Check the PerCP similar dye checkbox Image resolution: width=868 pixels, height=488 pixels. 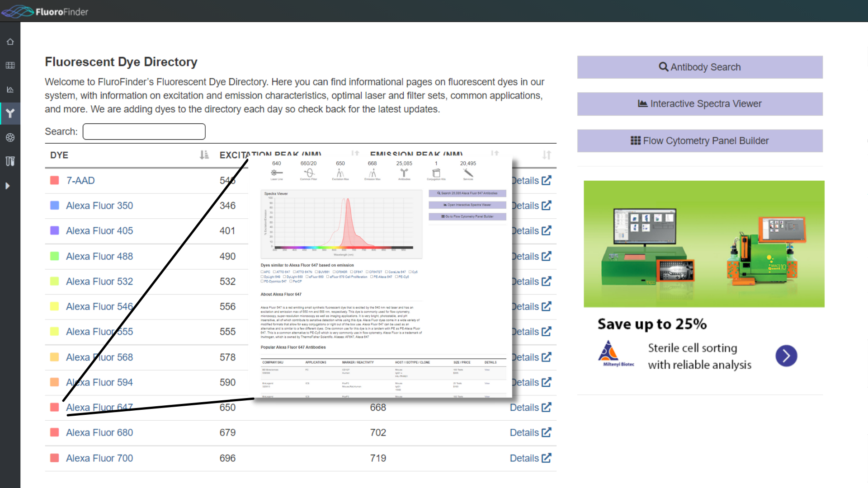291,282
